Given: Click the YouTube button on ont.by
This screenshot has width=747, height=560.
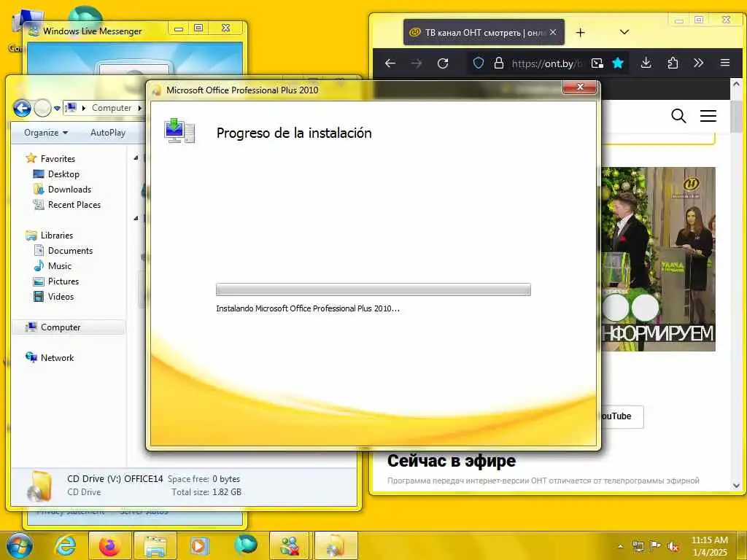Looking at the screenshot, I should [x=621, y=416].
